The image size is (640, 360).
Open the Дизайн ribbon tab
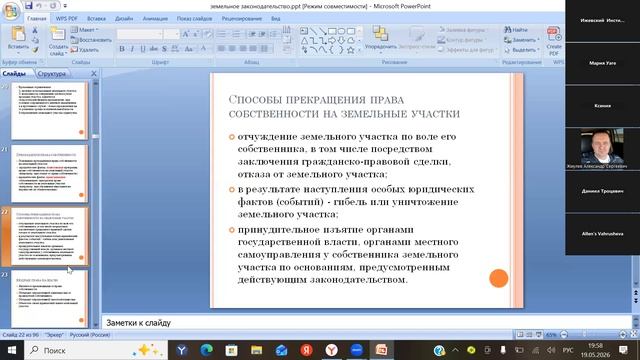[124, 18]
